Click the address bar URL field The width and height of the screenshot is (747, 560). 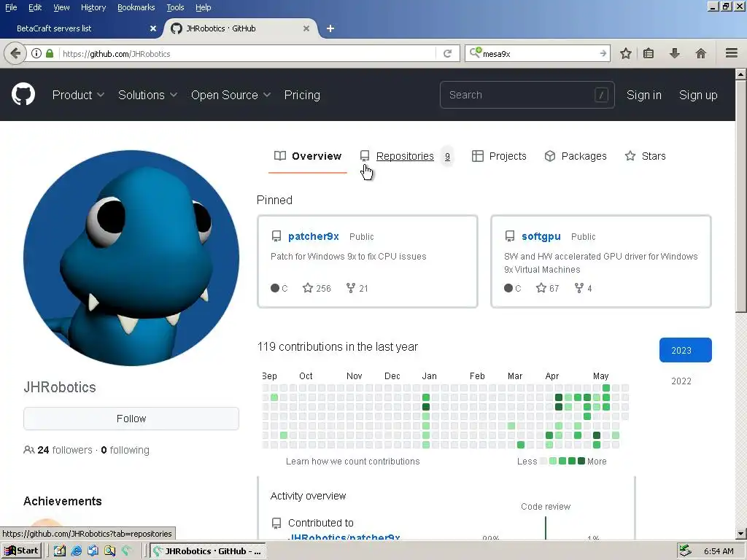click(x=248, y=53)
